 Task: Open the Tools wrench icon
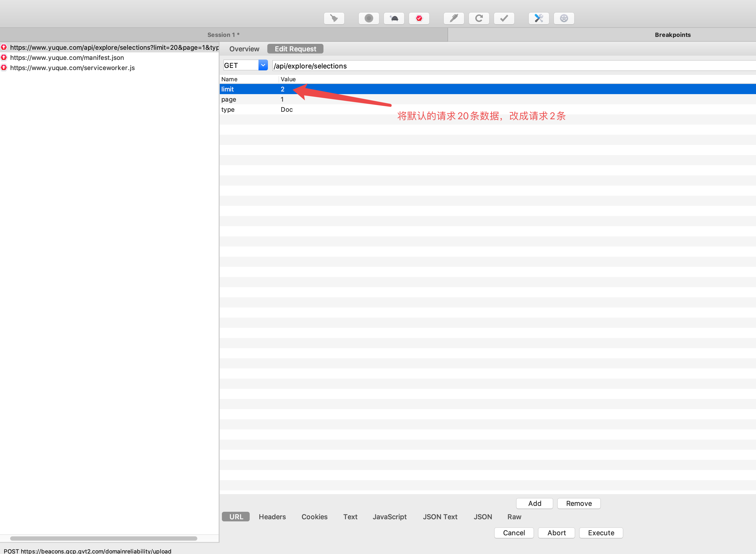[539, 18]
